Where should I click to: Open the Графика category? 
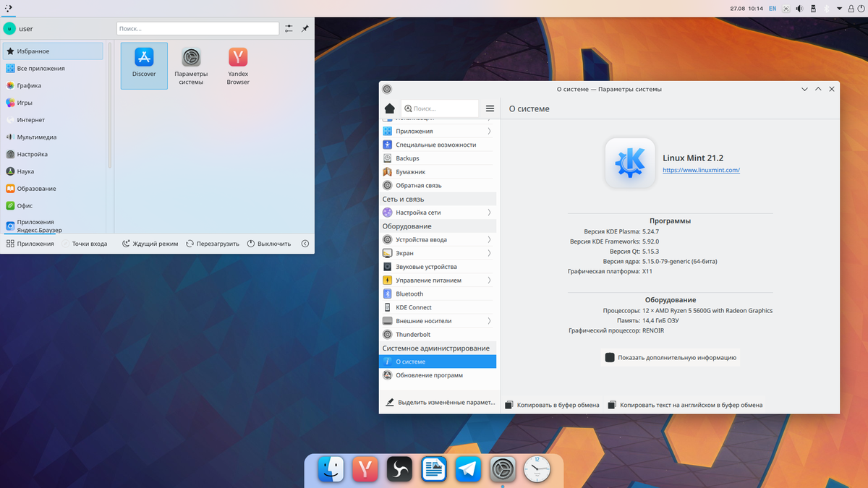point(53,85)
